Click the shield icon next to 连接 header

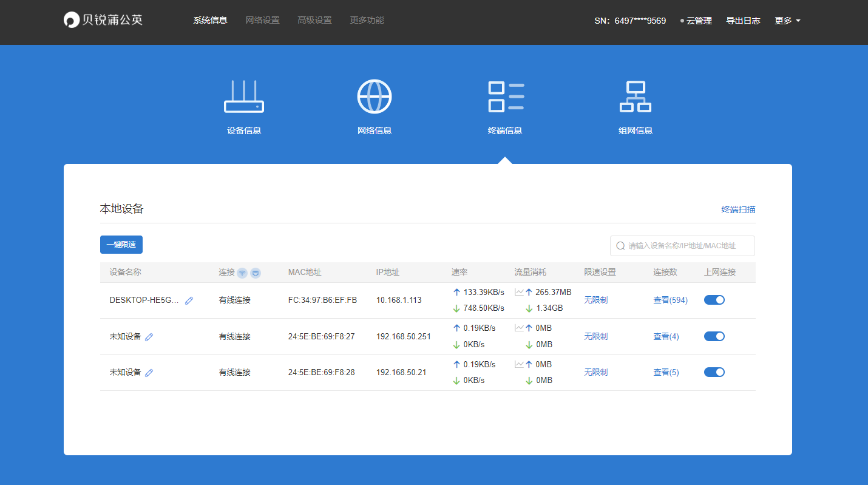point(256,273)
